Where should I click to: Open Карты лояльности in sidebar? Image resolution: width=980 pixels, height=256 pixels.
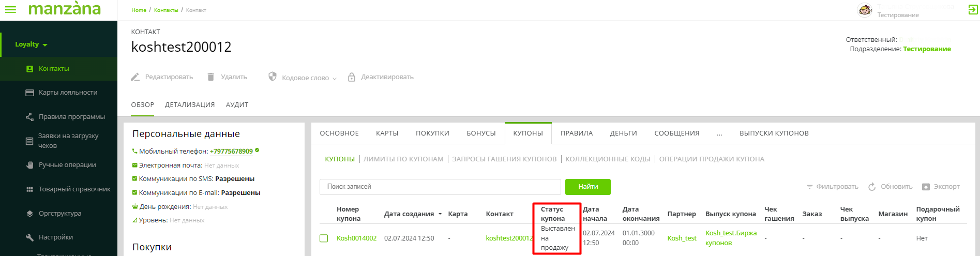click(x=68, y=93)
